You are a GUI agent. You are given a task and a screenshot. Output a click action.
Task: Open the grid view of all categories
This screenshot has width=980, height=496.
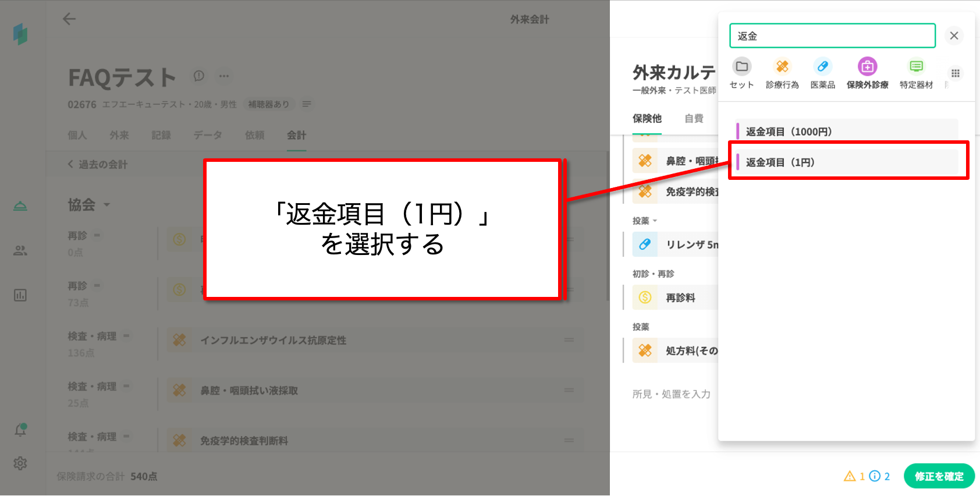point(956,73)
